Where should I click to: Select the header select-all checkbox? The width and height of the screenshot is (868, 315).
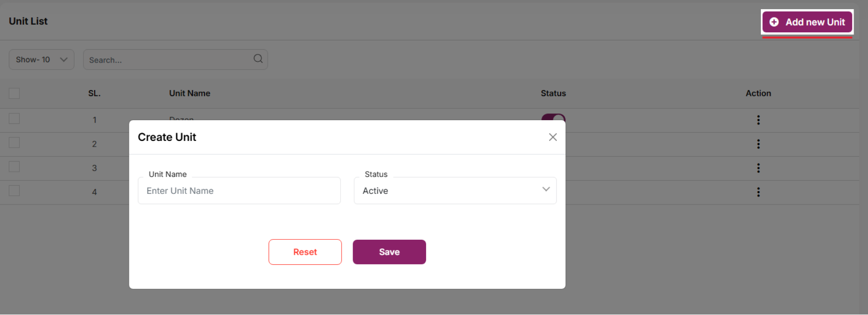14,94
